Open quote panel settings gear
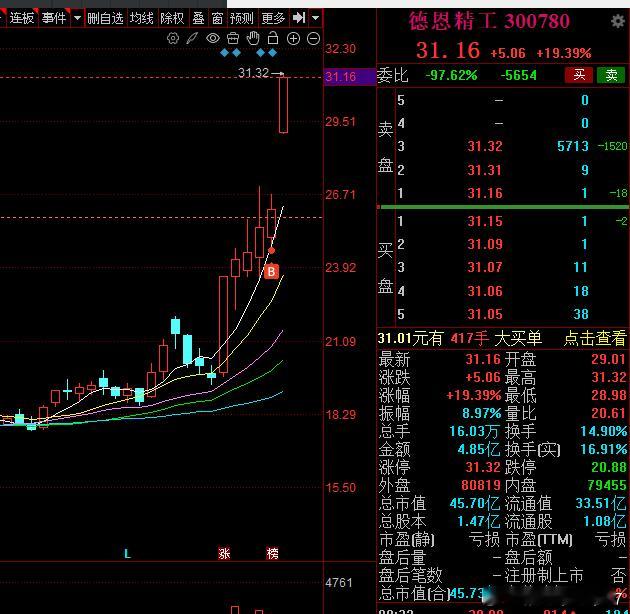The width and height of the screenshot is (630, 614). point(618,20)
